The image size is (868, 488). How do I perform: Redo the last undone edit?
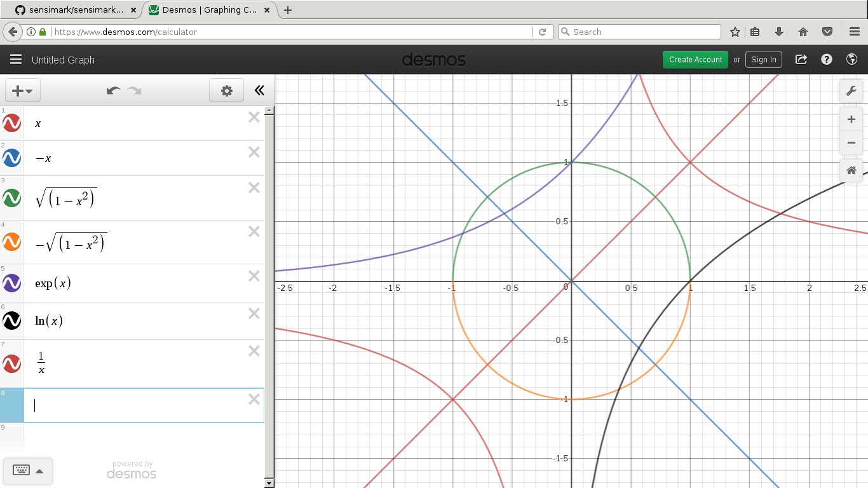(134, 91)
